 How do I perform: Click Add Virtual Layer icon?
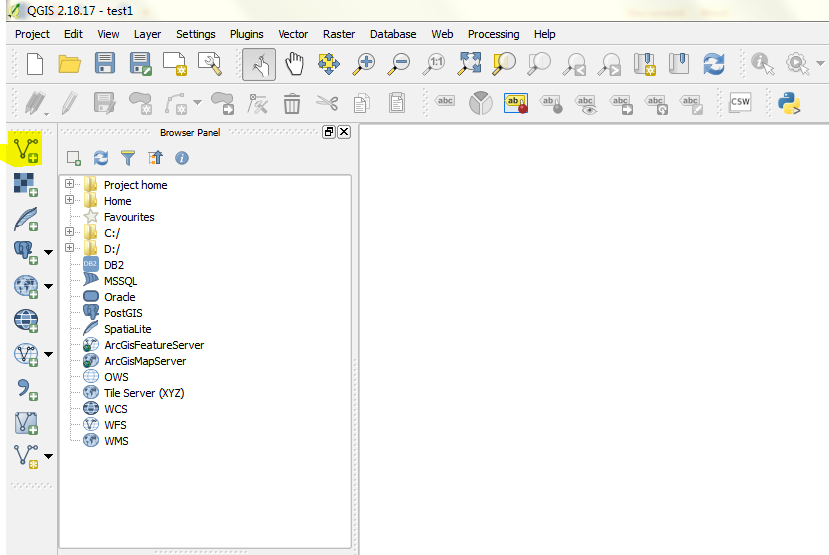[26, 423]
